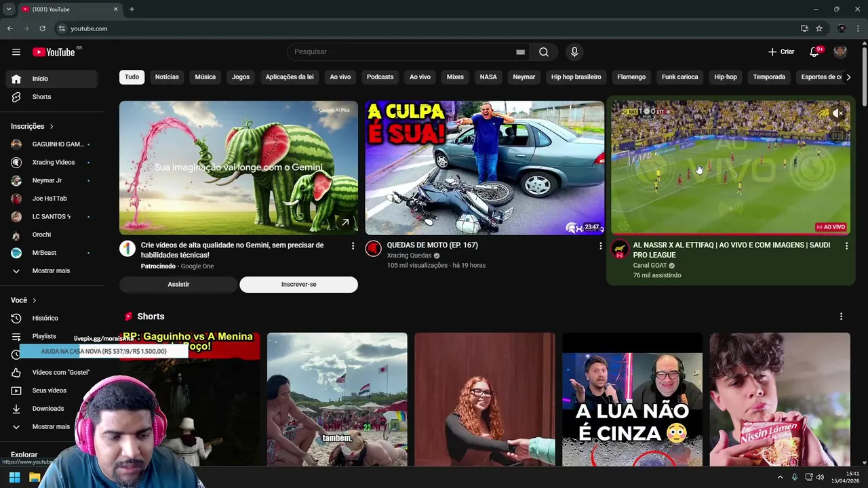Open options menu for Gemini ad

[353, 246]
